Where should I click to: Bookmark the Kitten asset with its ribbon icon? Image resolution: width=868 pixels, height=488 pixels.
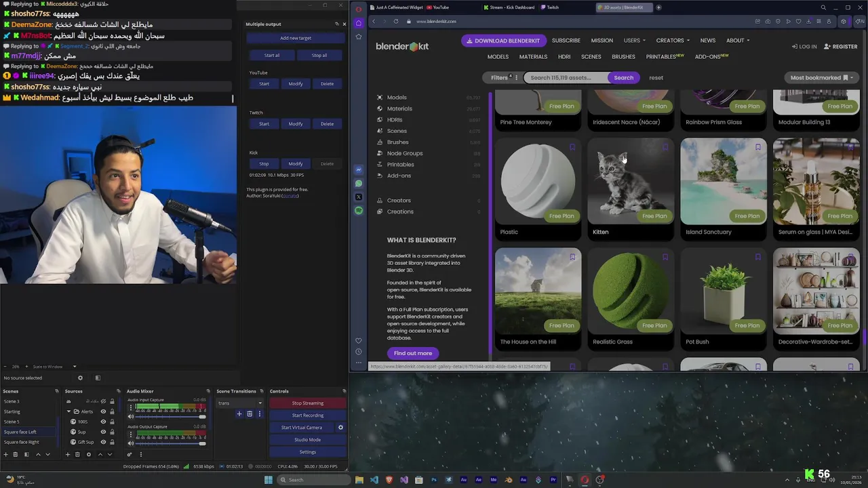665,147
